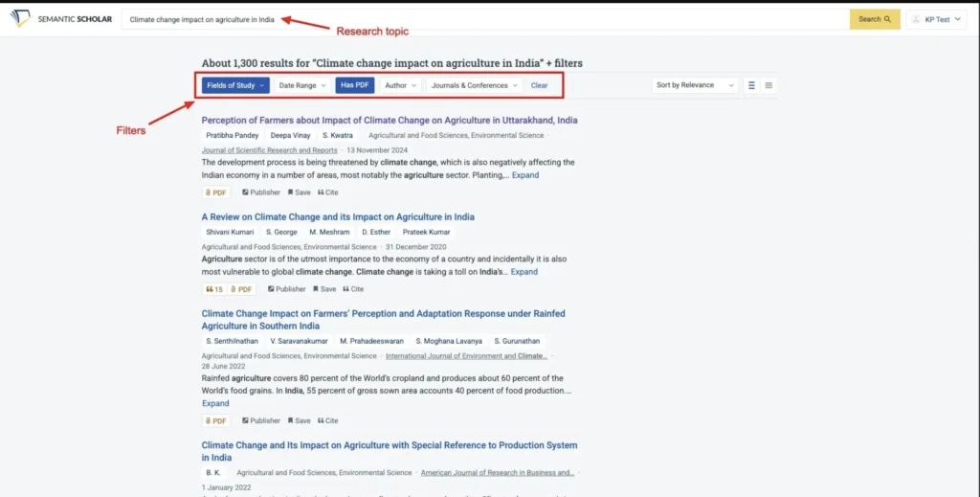Screen dimensions: 980x497
Task: Save the Rainfed agriculture paper
Action: (299, 420)
